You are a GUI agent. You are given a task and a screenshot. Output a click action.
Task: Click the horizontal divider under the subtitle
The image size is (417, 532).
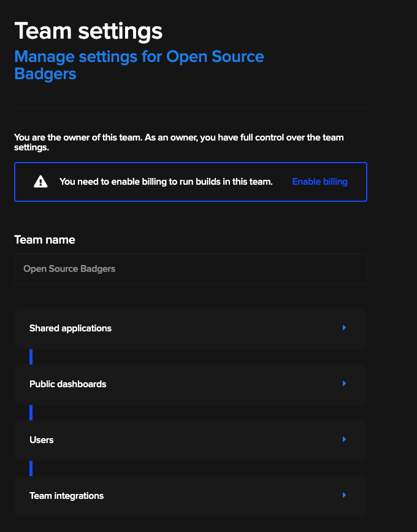[x=191, y=108]
